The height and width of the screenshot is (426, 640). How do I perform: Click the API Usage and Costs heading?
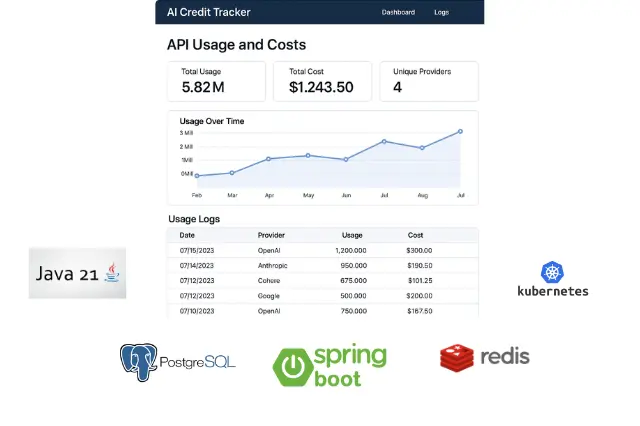[x=236, y=44]
